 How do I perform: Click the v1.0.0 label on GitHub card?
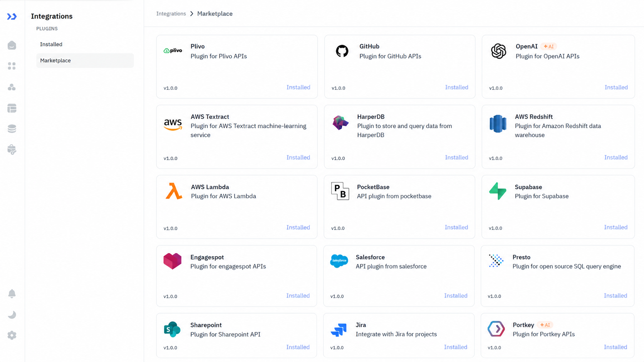[339, 88]
